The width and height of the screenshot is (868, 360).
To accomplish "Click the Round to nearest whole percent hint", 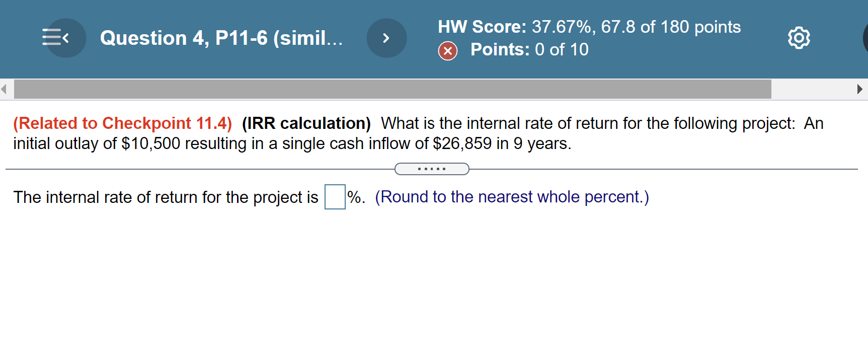I will click(x=512, y=197).
